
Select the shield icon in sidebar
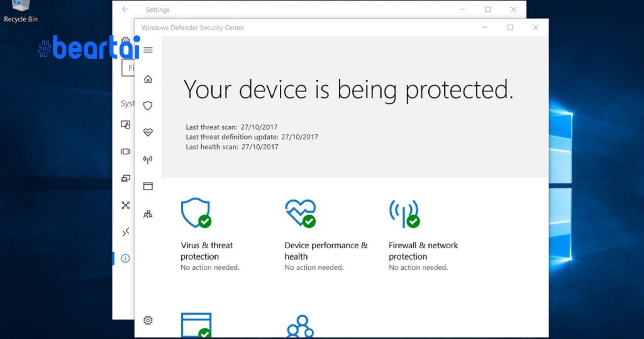pos(148,106)
